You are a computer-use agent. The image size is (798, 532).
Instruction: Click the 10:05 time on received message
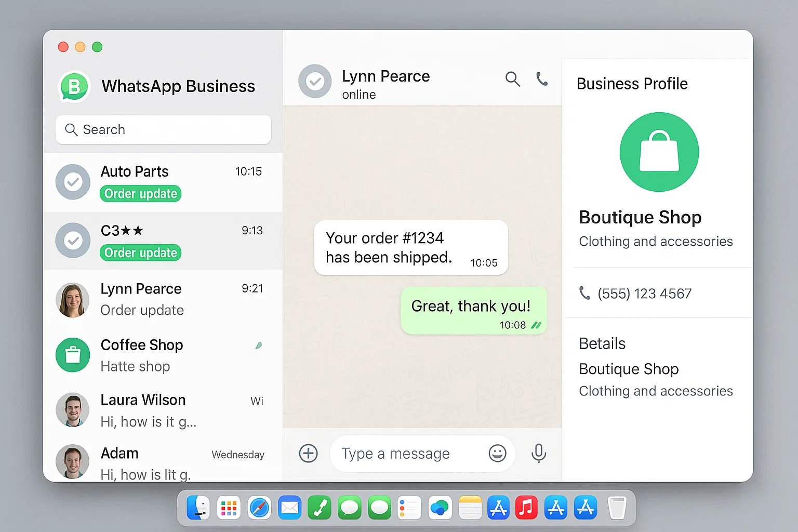[484, 263]
